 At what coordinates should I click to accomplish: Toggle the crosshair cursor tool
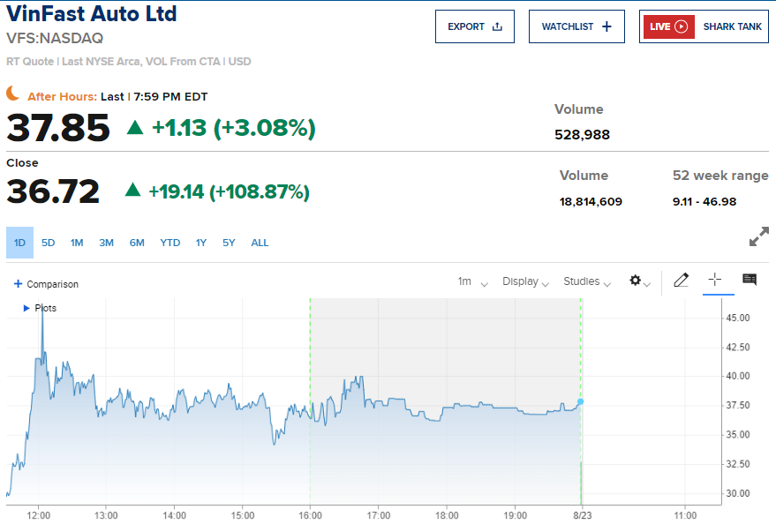715,281
